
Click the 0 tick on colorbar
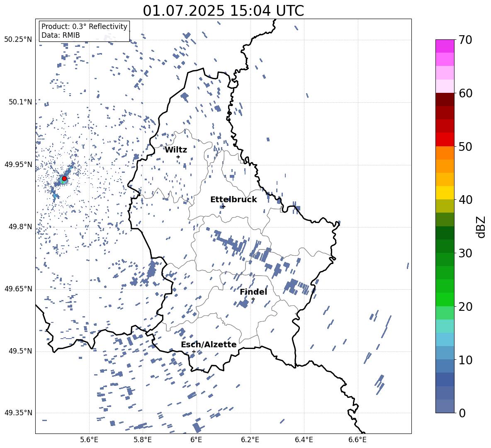click(x=462, y=413)
